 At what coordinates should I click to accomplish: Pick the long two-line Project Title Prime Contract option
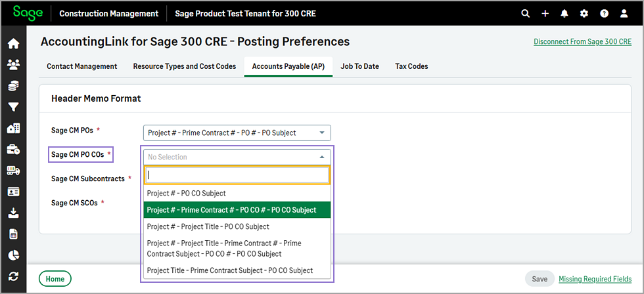[x=237, y=249]
